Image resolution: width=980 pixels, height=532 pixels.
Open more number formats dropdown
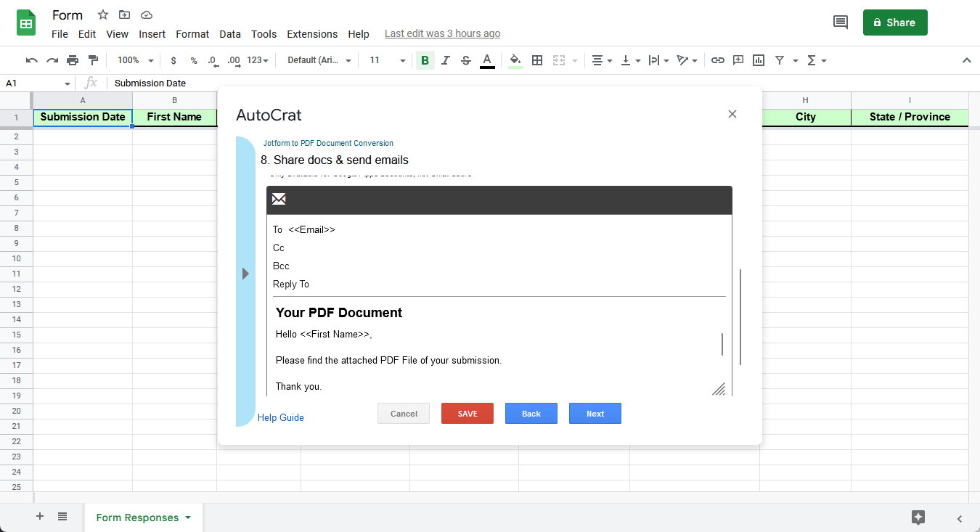pyautogui.click(x=258, y=60)
